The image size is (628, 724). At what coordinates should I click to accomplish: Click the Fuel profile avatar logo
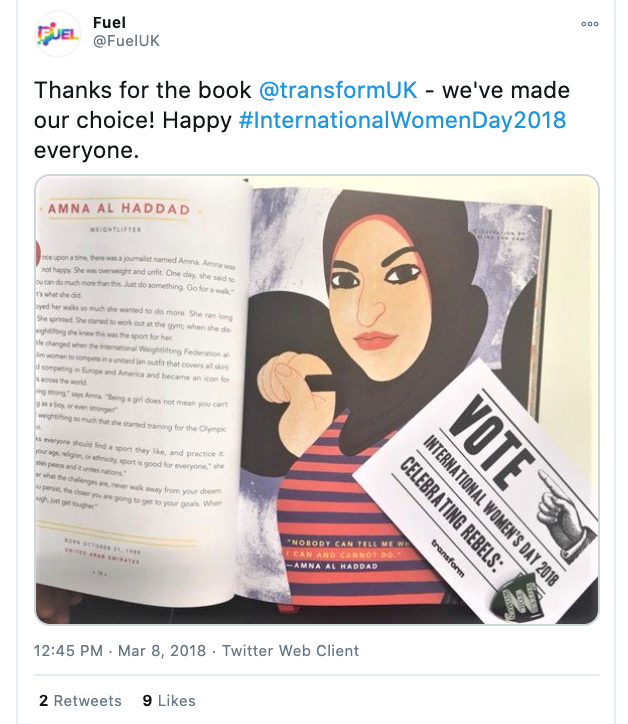(x=58, y=34)
